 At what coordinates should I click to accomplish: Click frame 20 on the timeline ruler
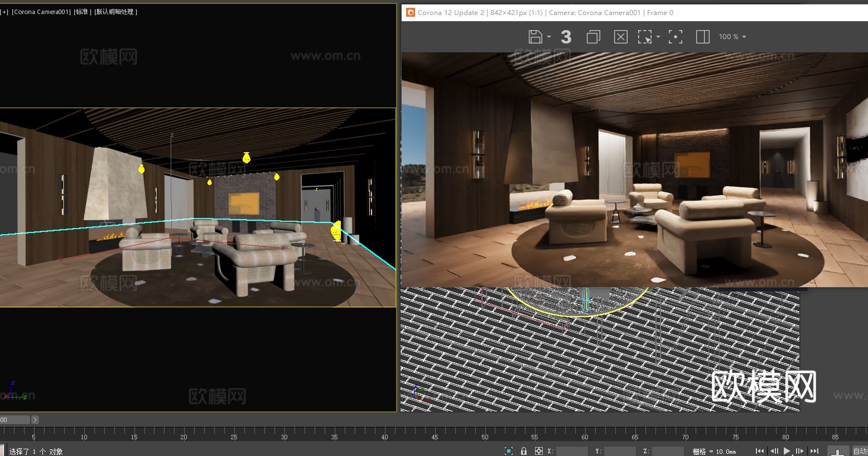pos(184,437)
